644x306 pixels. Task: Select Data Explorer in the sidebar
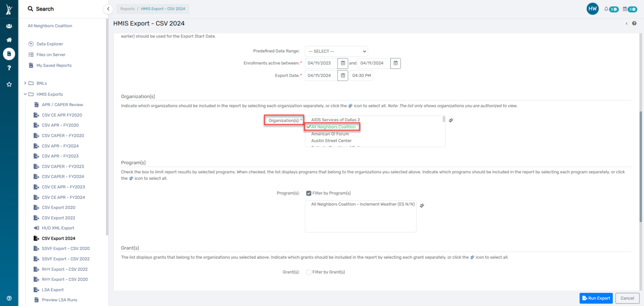coord(49,44)
